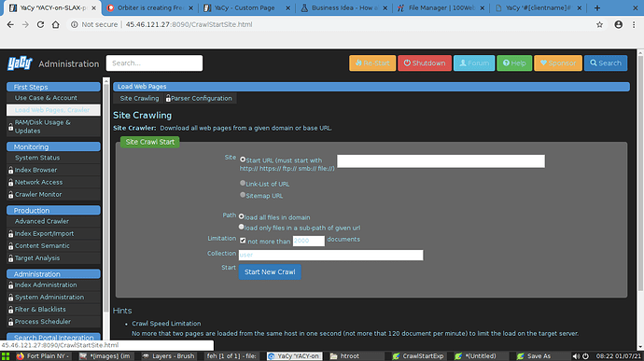Click the Start New Crawl button

(270, 271)
